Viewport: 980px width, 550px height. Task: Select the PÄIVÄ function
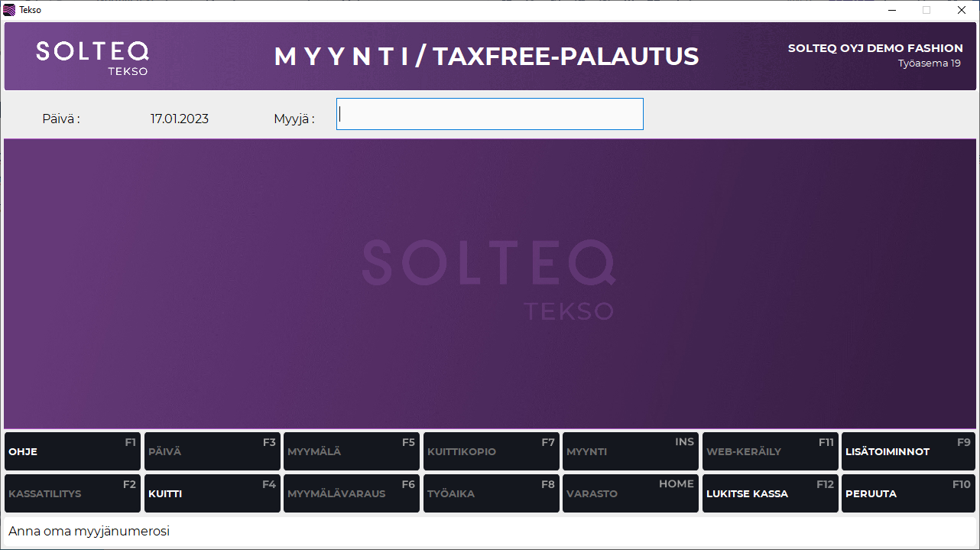tap(212, 451)
